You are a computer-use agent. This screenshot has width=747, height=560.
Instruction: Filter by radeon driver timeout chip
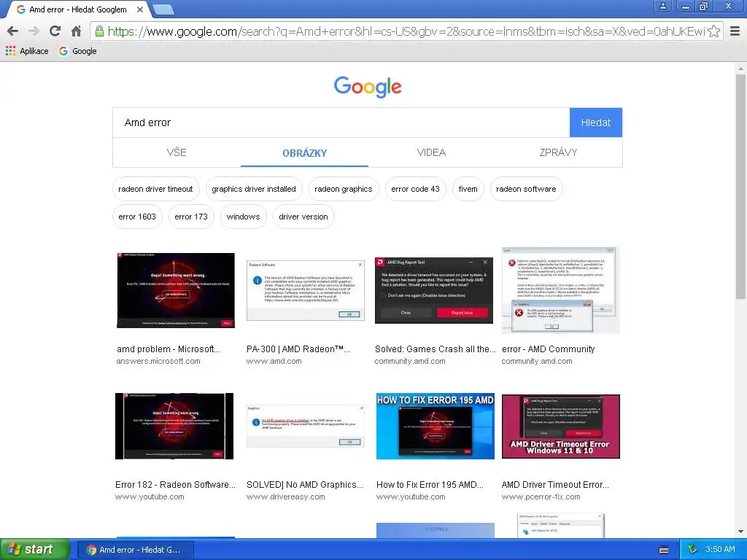(x=156, y=189)
